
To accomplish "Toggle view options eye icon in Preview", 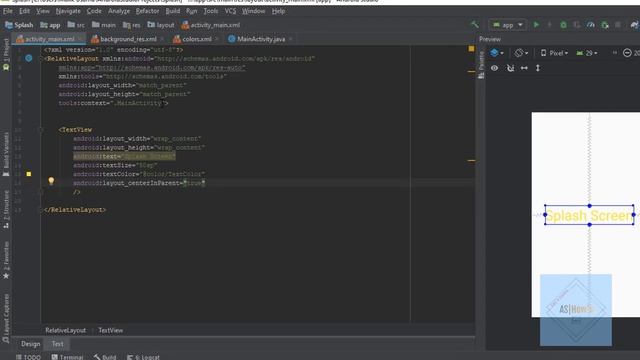I will tap(494, 68).
